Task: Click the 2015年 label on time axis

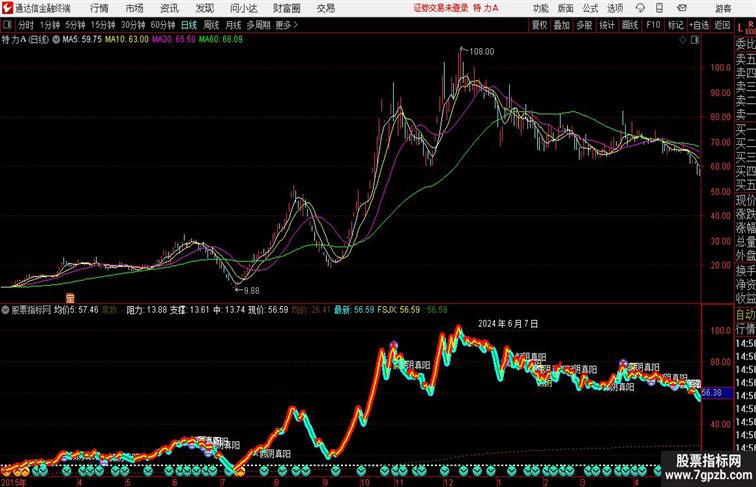Action: pos(14,482)
